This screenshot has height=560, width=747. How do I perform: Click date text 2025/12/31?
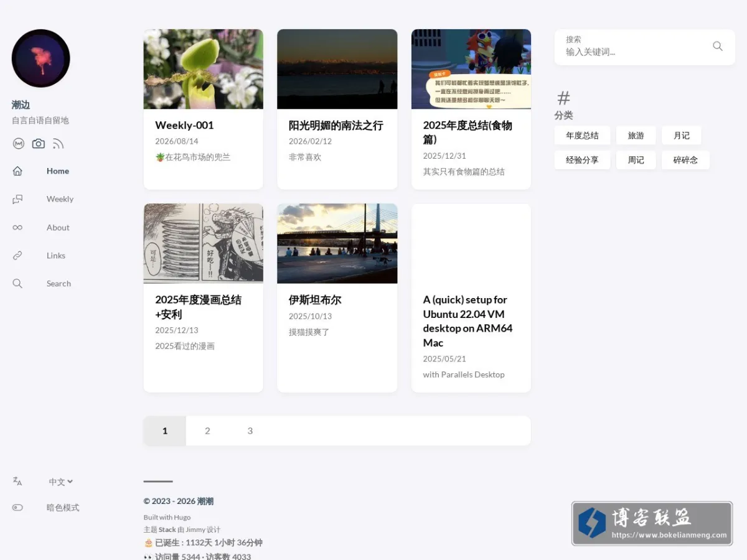[444, 156]
